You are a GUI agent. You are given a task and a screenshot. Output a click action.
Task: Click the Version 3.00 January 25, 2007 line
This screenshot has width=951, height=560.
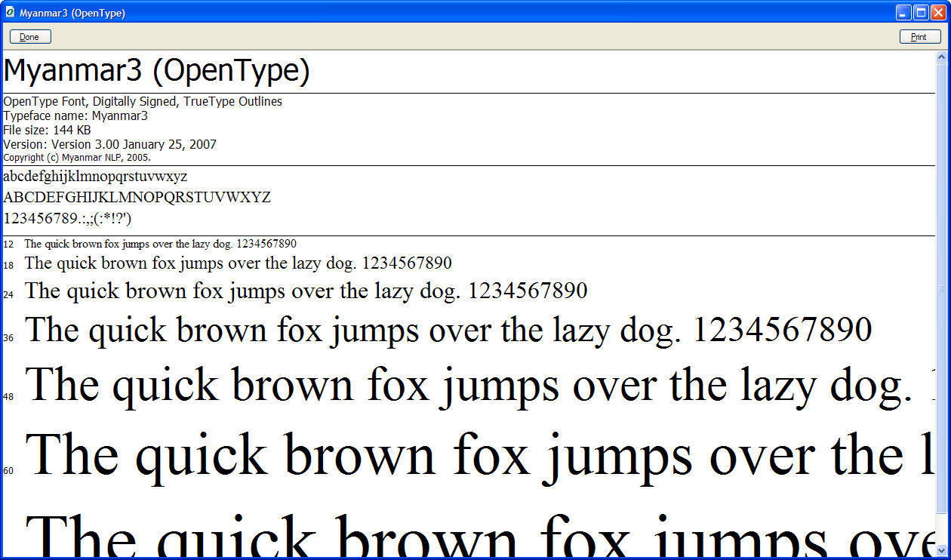coord(109,144)
